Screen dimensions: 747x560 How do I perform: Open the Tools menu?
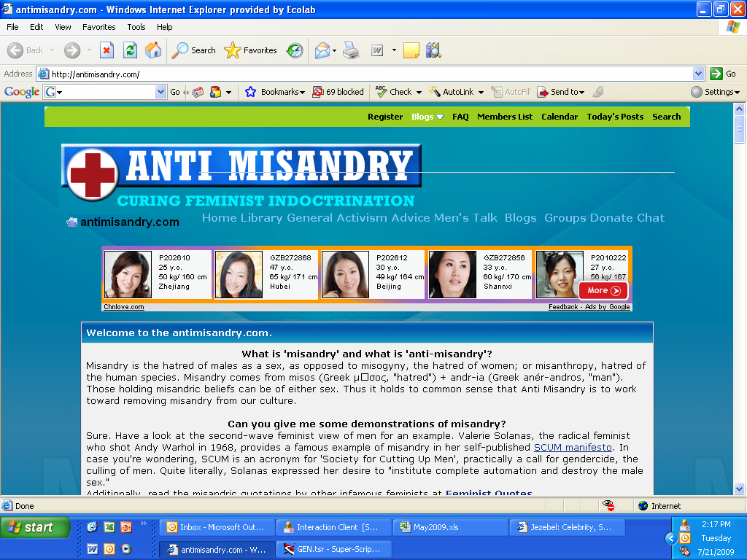136,27
